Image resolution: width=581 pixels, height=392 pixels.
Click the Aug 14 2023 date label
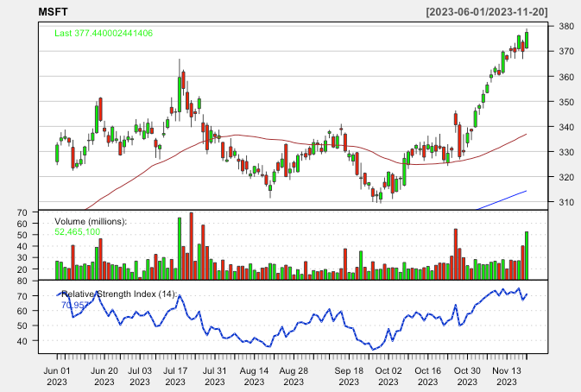click(254, 376)
